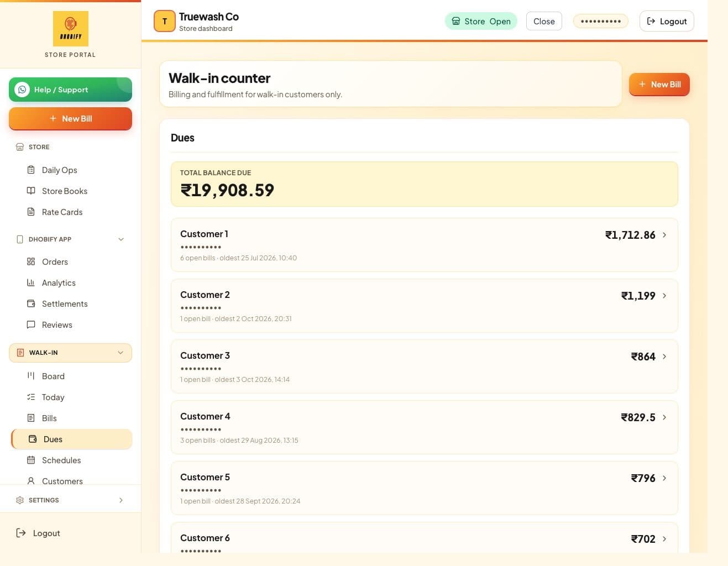This screenshot has width=728, height=566.
Task: Close the store using Close button
Action: 544,21
